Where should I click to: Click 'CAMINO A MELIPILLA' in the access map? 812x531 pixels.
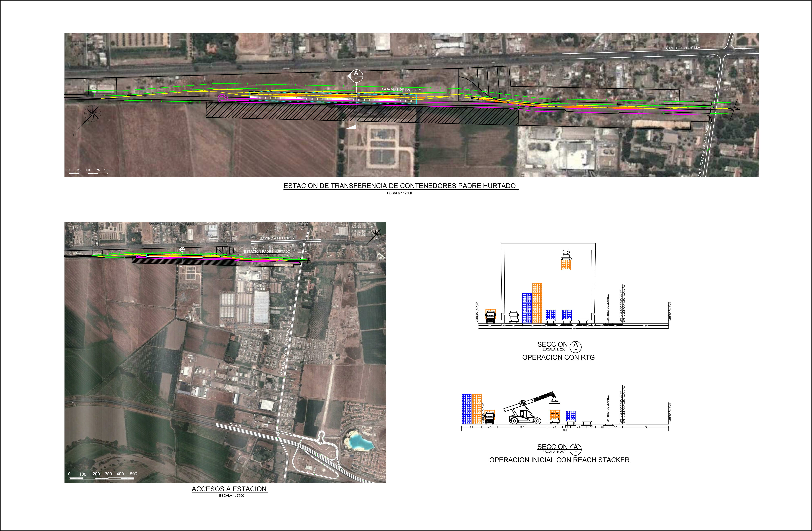coord(277,238)
